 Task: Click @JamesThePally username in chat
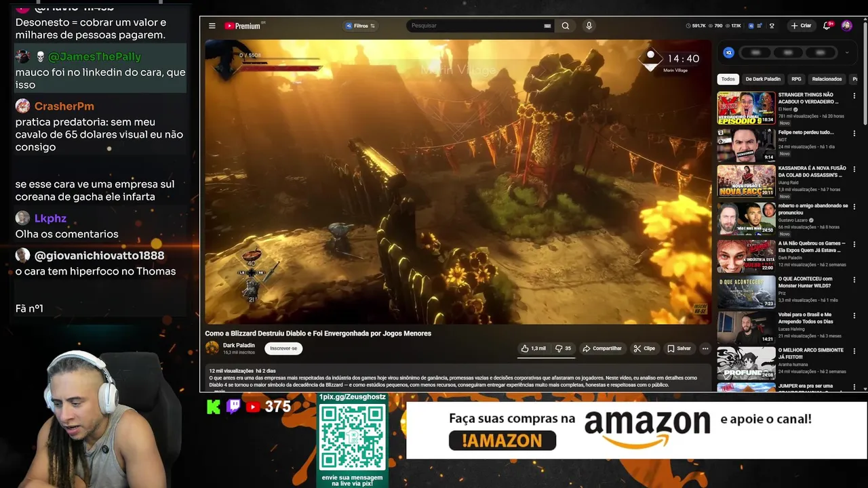pos(95,56)
